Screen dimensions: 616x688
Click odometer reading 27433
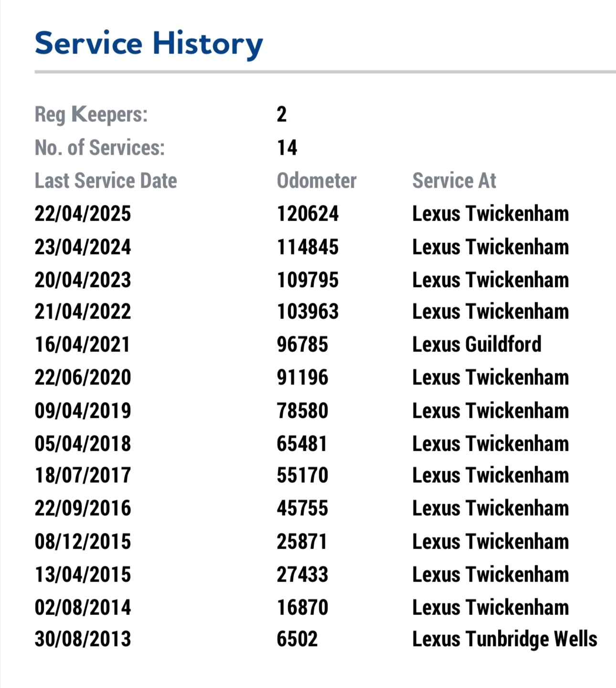click(x=302, y=574)
